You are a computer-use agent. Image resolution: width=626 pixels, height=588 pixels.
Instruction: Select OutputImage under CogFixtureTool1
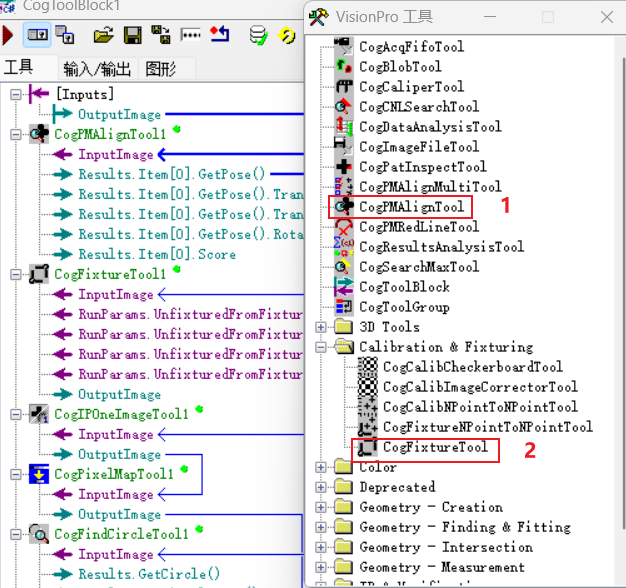(x=119, y=394)
